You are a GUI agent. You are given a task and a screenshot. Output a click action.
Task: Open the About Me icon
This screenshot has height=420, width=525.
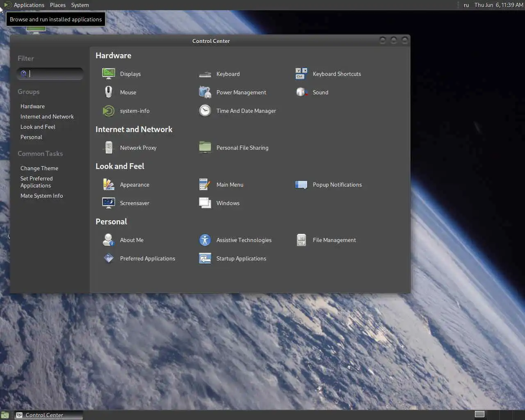pyautogui.click(x=109, y=240)
